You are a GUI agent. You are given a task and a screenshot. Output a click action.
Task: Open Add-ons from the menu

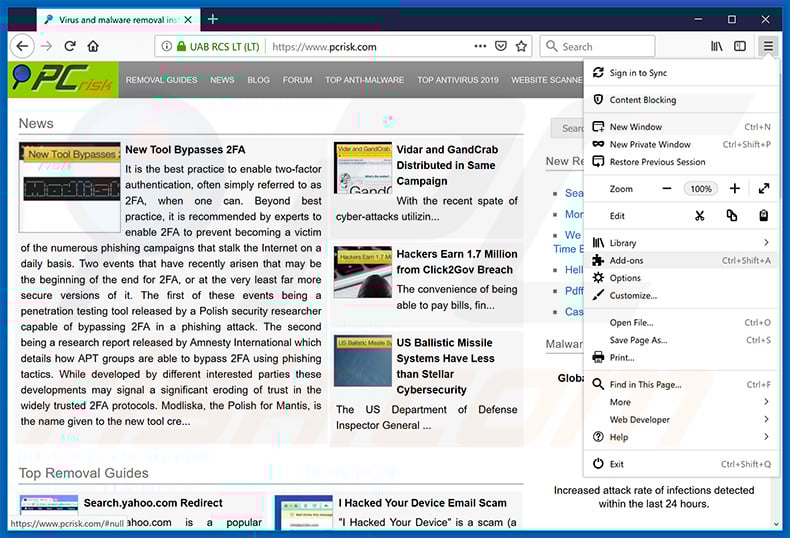(682, 260)
